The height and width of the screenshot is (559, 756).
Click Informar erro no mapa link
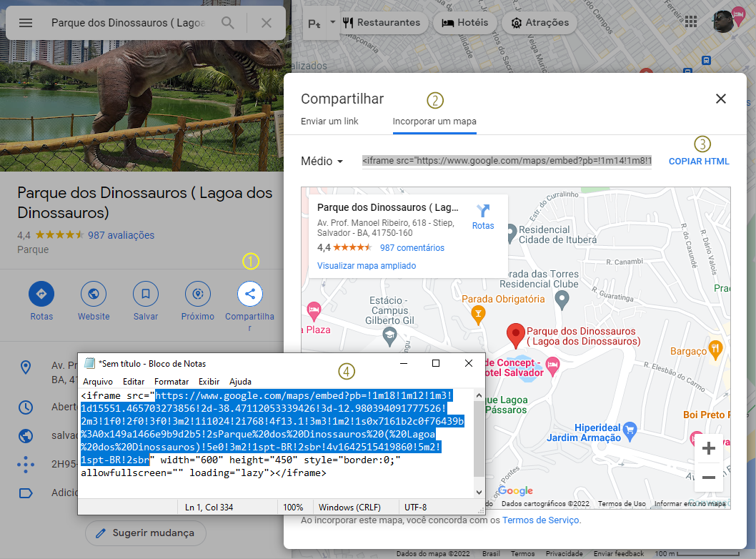pos(690,503)
